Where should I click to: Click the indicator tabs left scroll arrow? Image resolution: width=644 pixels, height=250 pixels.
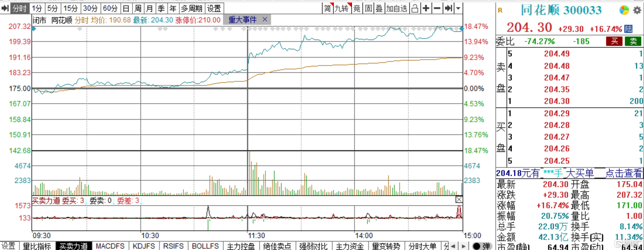(x=453, y=246)
